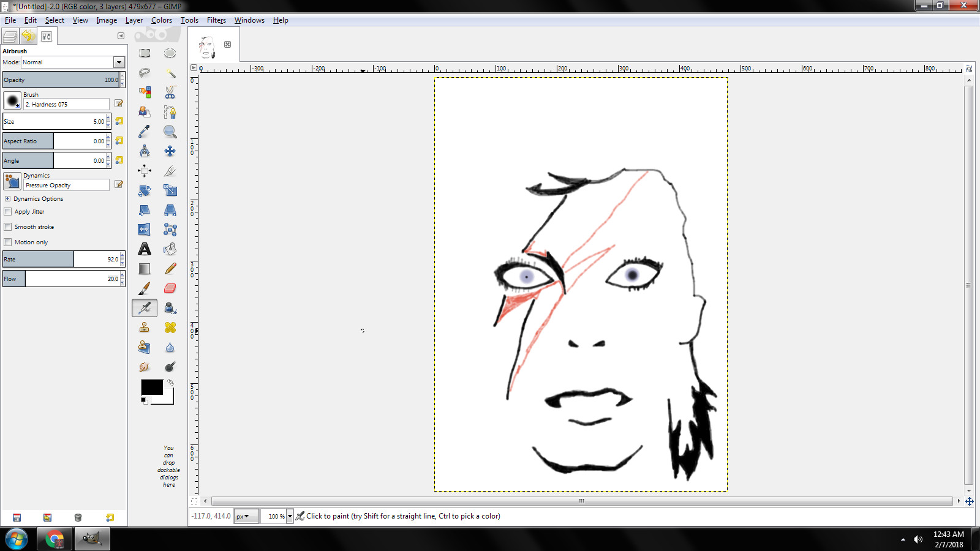Open the File menu
This screenshot has height=551, width=980.
click(10, 20)
